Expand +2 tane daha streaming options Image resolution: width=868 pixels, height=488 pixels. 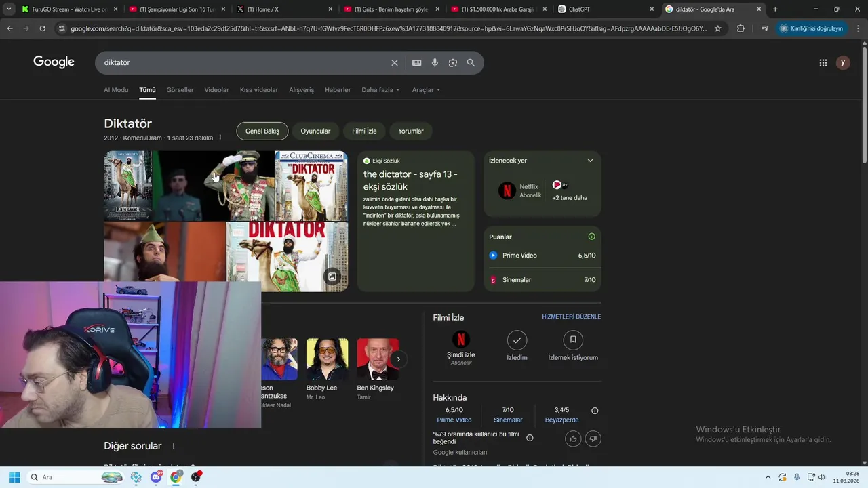point(569,191)
